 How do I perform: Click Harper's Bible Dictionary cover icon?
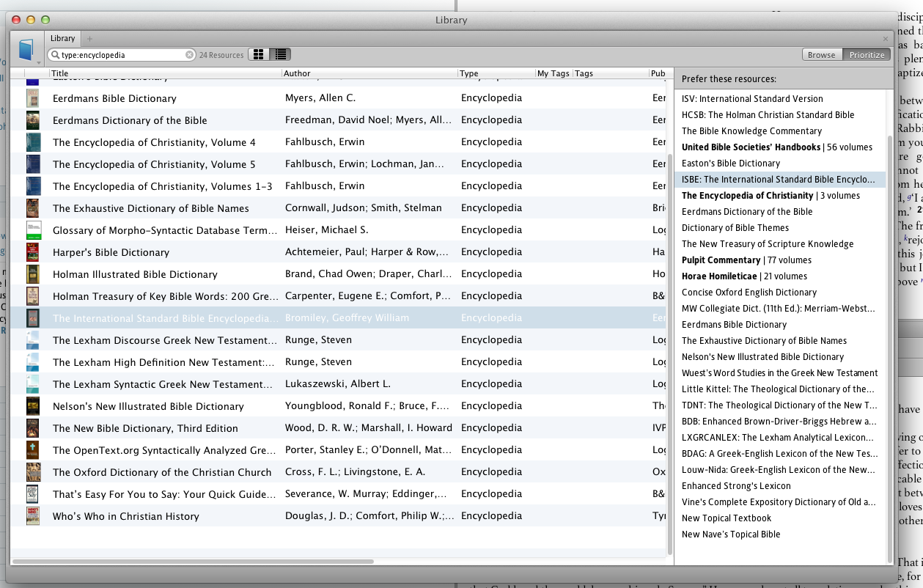[x=33, y=252]
